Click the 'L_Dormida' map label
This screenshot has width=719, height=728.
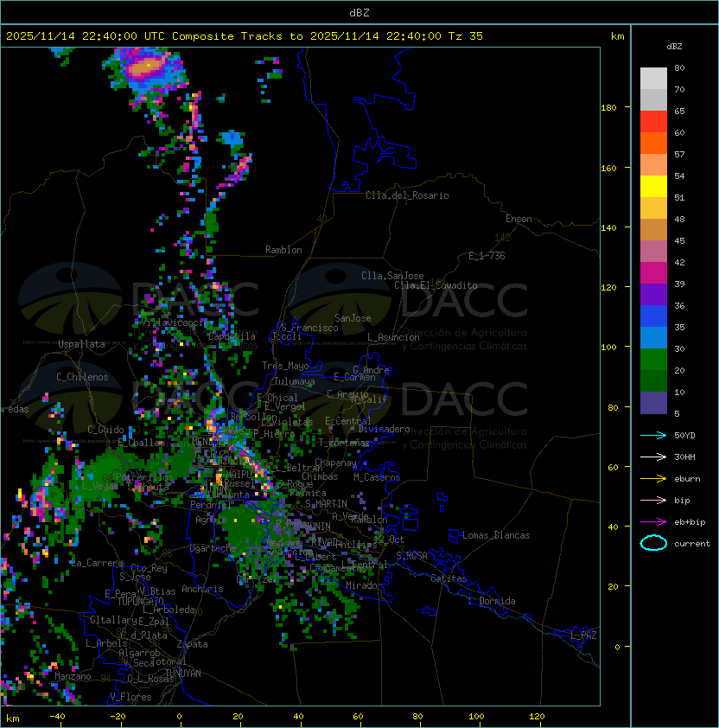(492, 601)
